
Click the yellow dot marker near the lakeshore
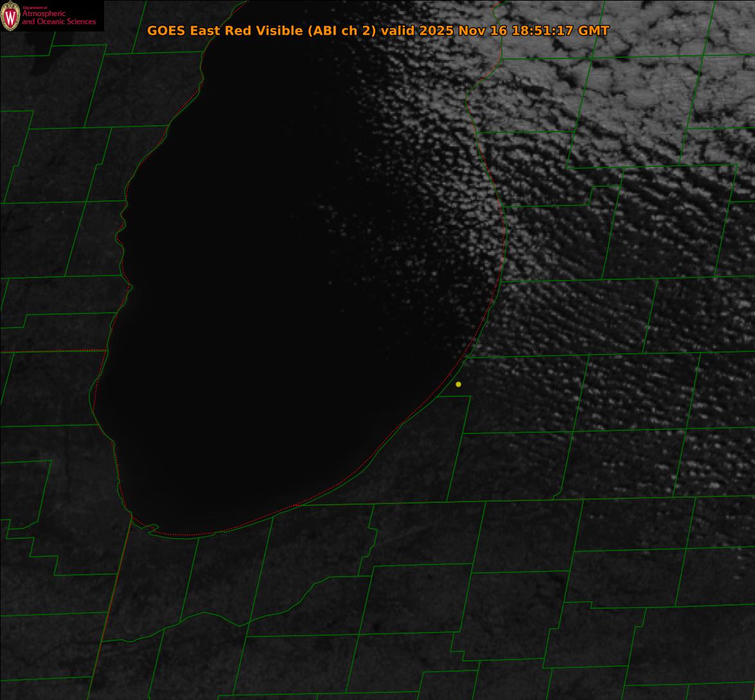[x=458, y=385]
